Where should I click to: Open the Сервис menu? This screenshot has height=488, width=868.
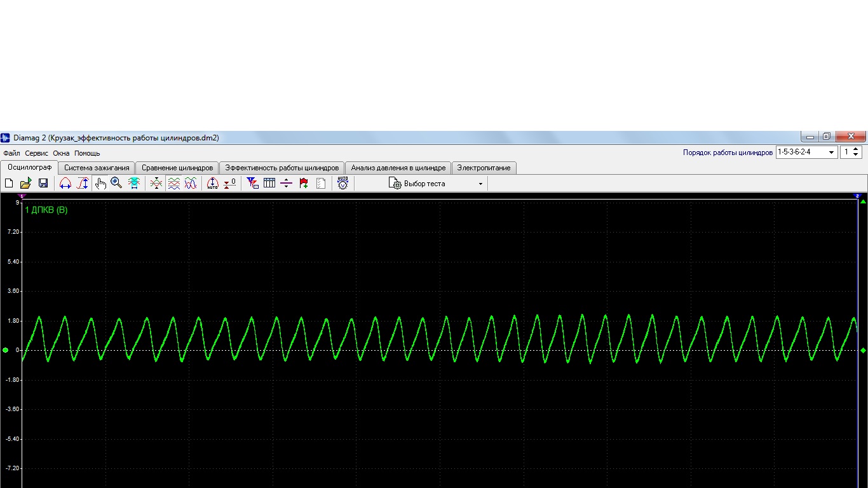[x=37, y=153]
